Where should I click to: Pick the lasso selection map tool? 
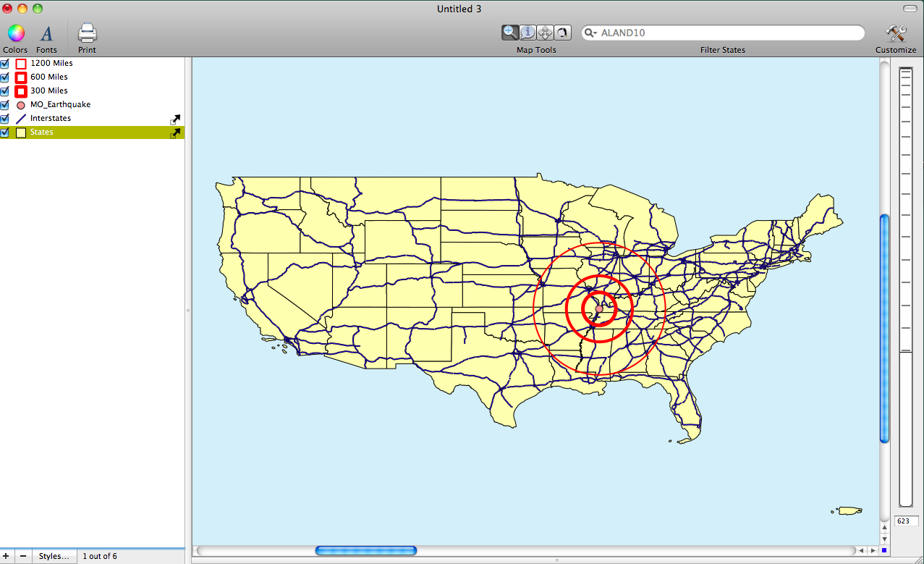click(x=562, y=33)
